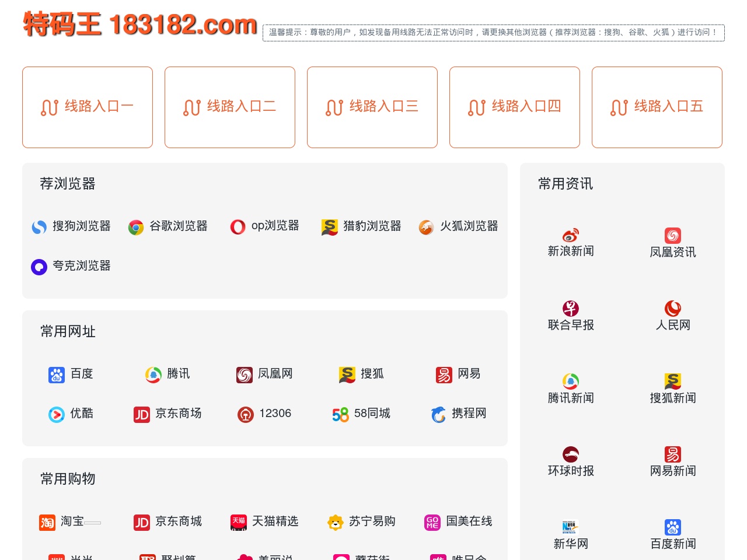Open the 搜狗浏览器 link
The height and width of the screenshot is (560, 747).
[x=82, y=226]
